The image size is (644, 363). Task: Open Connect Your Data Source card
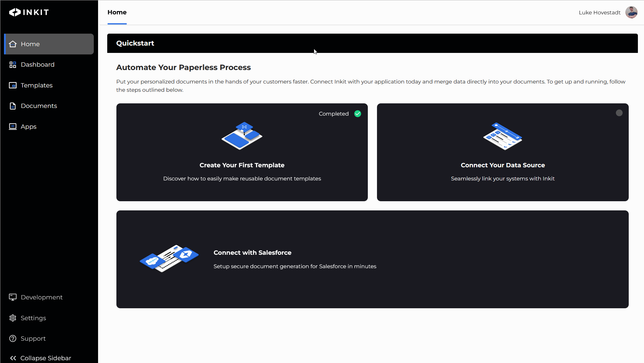point(503,152)
